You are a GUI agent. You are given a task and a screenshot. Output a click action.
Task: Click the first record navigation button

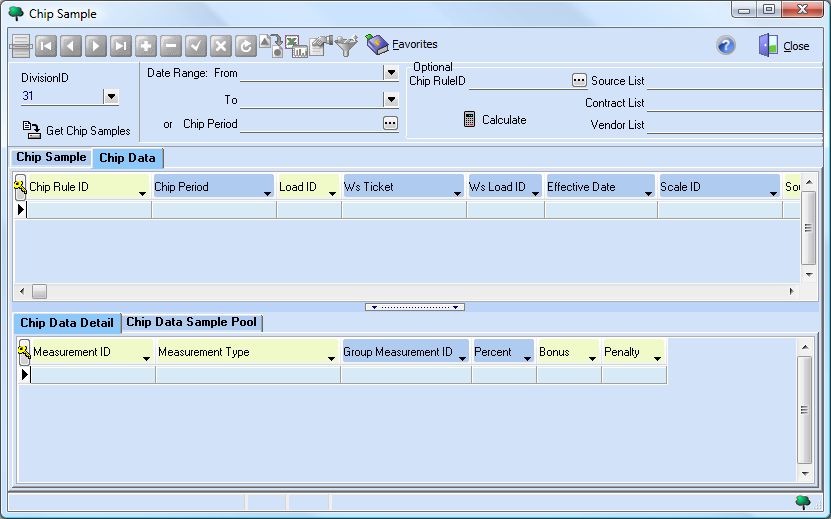(x=46, y=46)
